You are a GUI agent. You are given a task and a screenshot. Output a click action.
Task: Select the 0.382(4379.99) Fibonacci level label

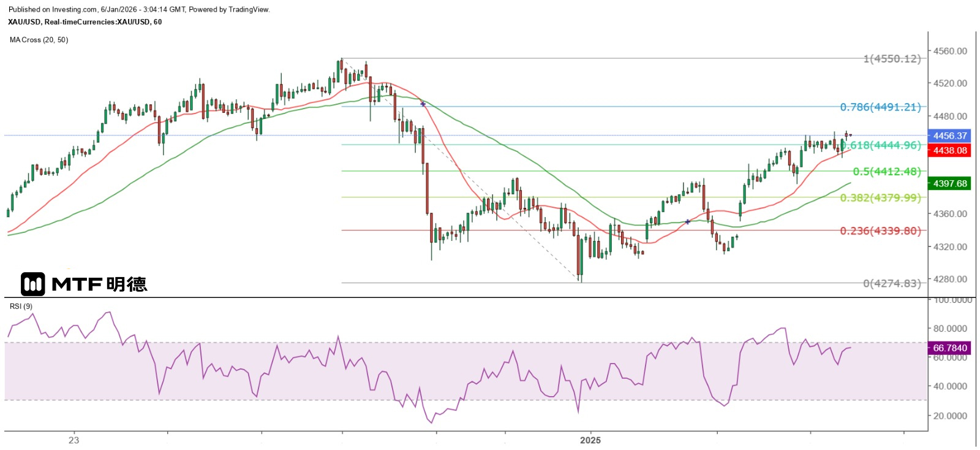tap(880, 197)
